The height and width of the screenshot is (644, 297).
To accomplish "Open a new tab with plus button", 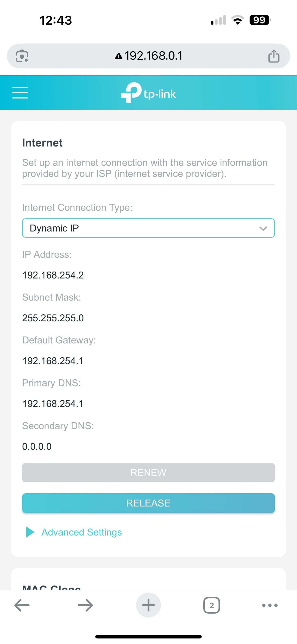I will [x=148, y=605].
